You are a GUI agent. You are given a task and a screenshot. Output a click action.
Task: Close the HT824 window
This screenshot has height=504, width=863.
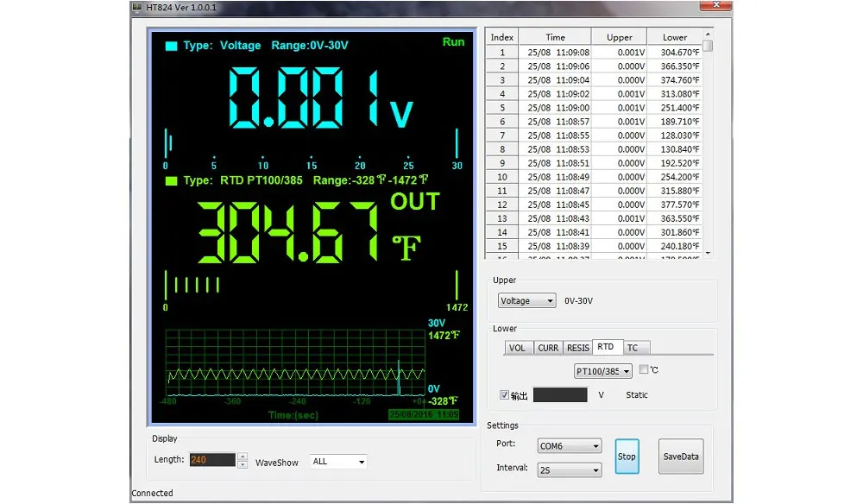tap(715, 5)
